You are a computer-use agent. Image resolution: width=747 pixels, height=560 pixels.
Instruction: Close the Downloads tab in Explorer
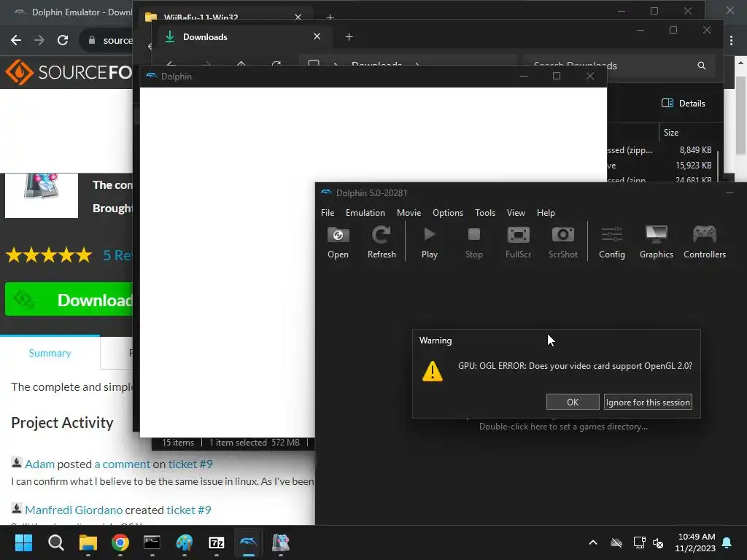coord(317,36)
